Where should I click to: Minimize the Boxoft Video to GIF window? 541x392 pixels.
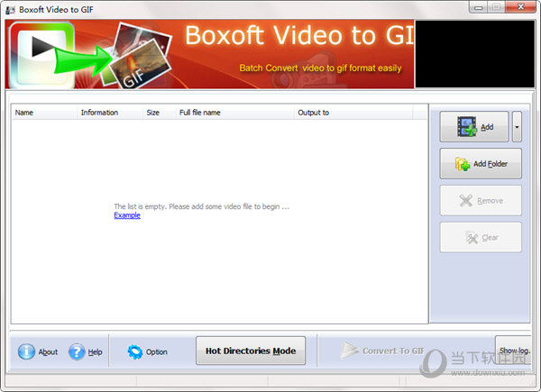coord(478,7)
